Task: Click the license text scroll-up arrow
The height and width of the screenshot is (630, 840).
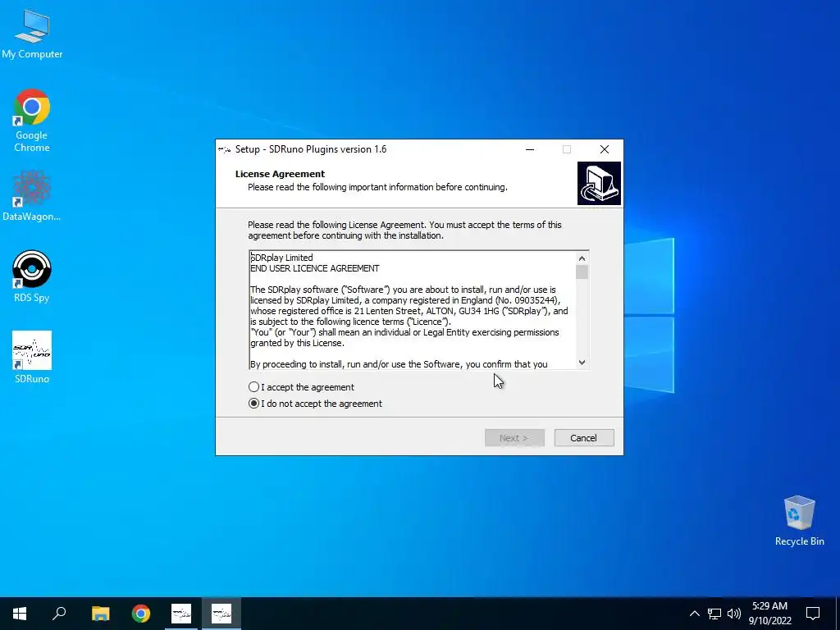Action: click(582, 258)
